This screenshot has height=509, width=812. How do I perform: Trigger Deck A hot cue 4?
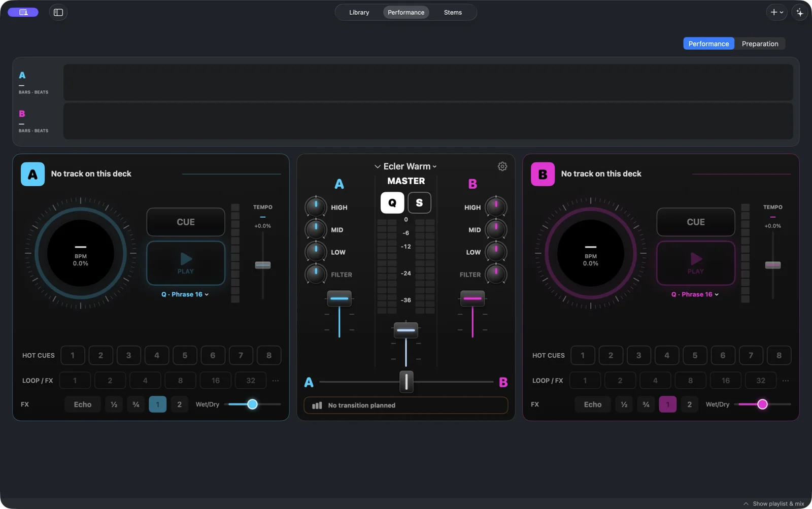(x=157, y=355)
